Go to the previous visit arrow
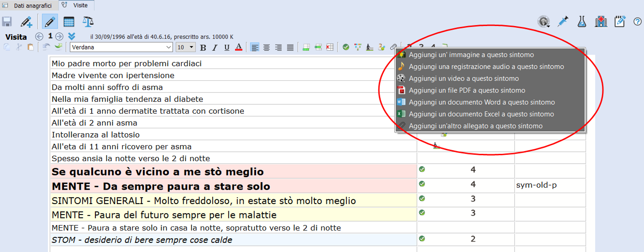 (39, 36)
